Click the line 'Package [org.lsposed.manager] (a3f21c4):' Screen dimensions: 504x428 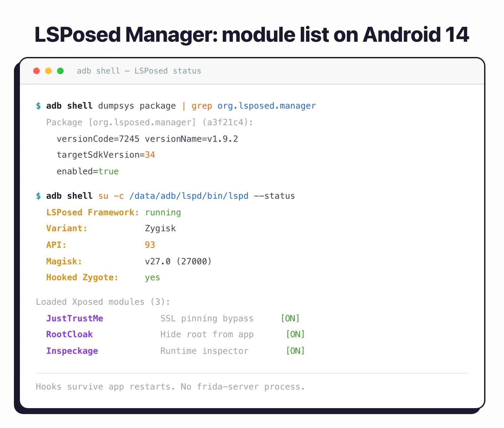point(150,123)
